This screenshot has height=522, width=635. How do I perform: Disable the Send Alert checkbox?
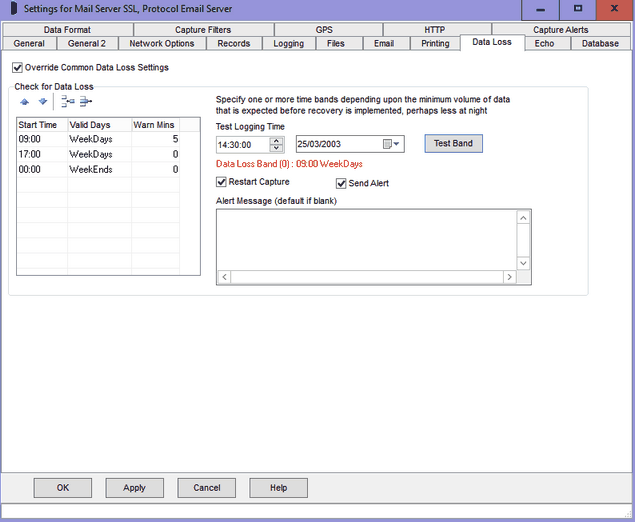tap(342, 183)
